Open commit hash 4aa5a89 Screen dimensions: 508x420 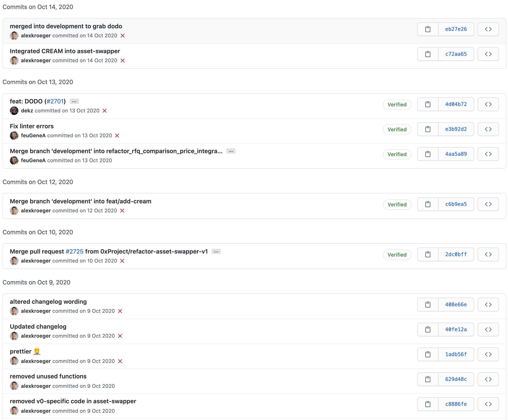click(456, 154)
